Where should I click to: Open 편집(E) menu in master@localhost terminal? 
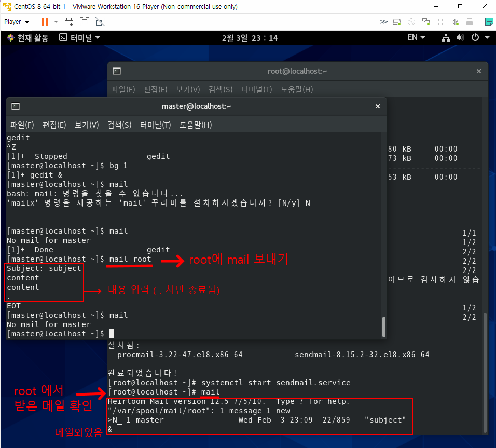[54, 125]
